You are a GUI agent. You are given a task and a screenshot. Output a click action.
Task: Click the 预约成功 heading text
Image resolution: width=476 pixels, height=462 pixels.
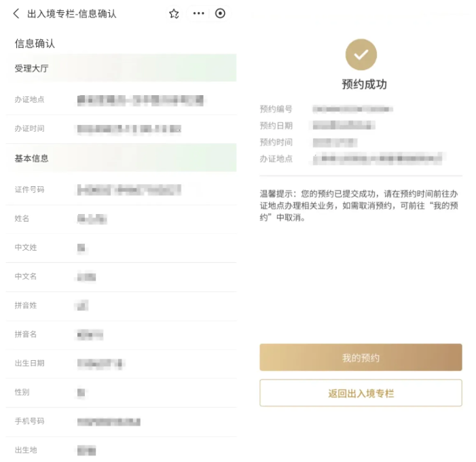[364, 85]
